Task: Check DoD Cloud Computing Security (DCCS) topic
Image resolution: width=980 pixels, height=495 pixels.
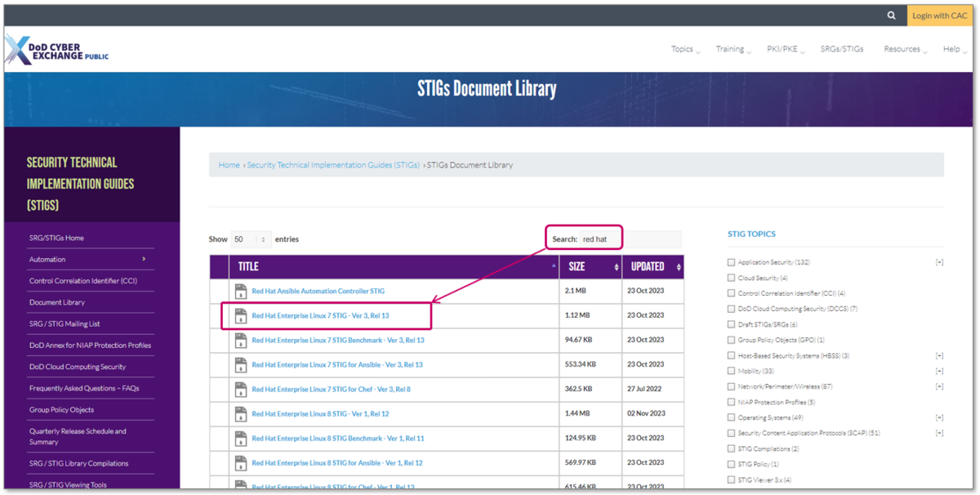Action: tap(731, 309)
